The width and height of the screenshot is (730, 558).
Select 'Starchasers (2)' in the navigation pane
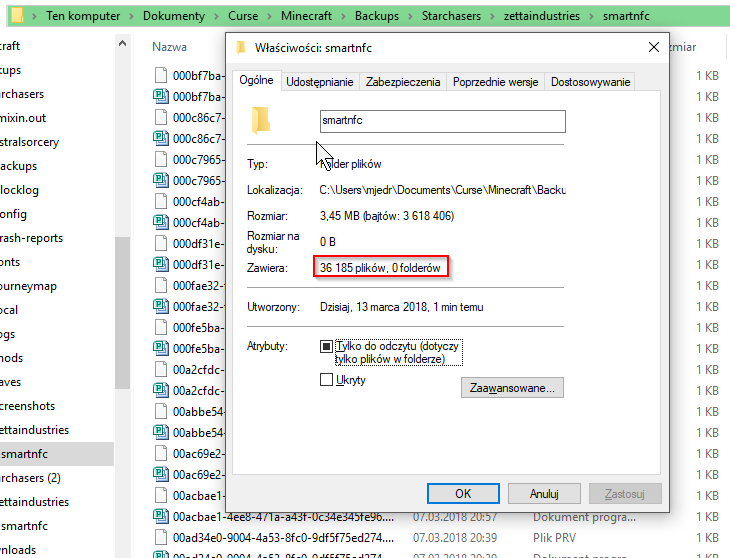30,478
